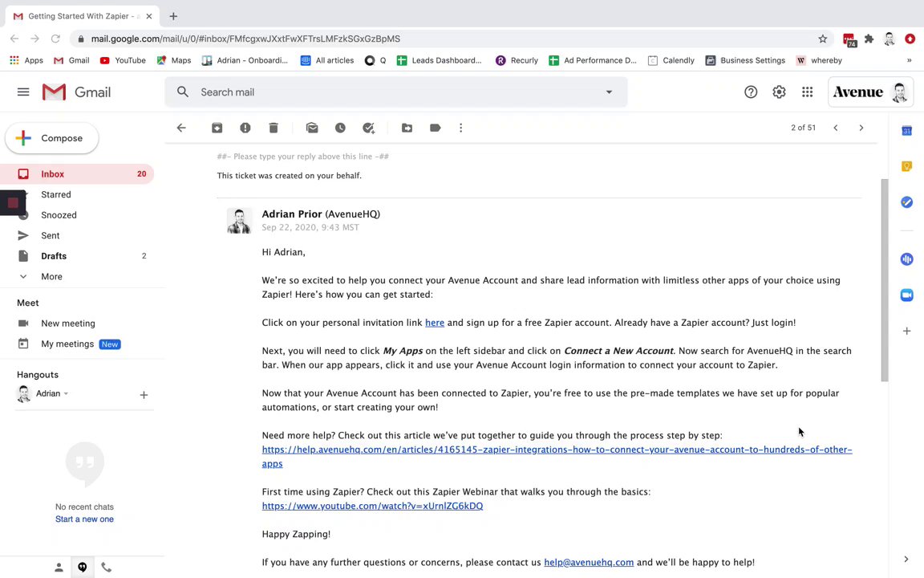This screenshot has width=924, height=578.
Task: Open Sent folder
Action: [77, 235]
